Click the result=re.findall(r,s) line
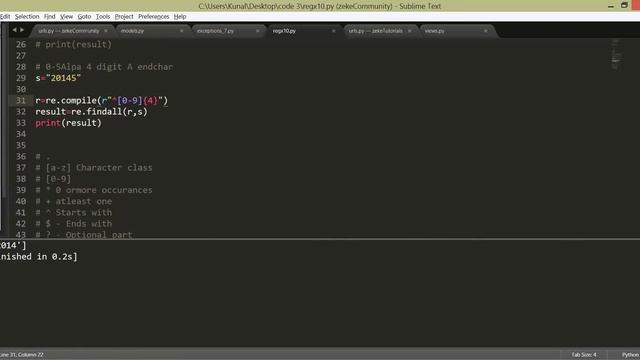This screenshot has height=360, width=640. tap(91, 111)
